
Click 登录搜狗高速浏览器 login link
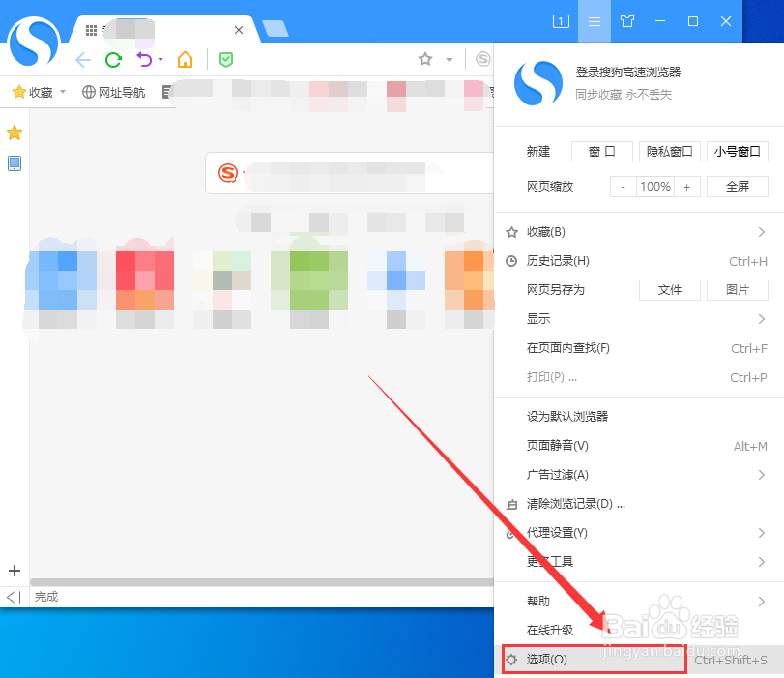[628, 72]
